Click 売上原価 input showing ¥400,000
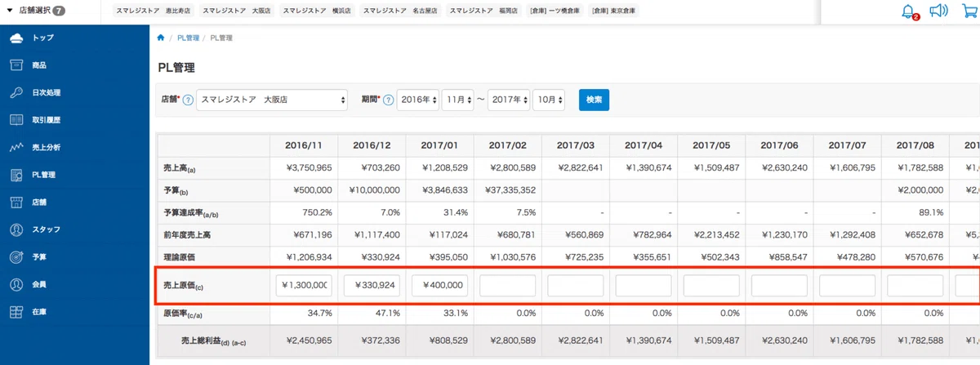The height and width of the screenshot is (365, 980). click(x=439, y=286)
